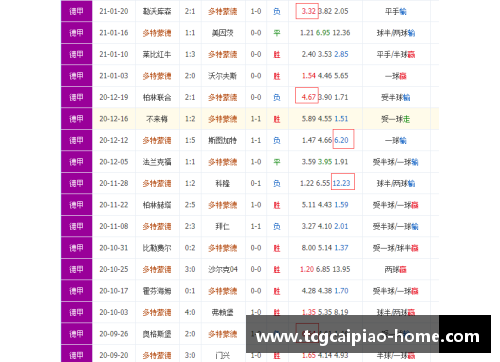500x362 pixels.
Task: Click the green draw odds 3.95
Action: pos(325,162)
